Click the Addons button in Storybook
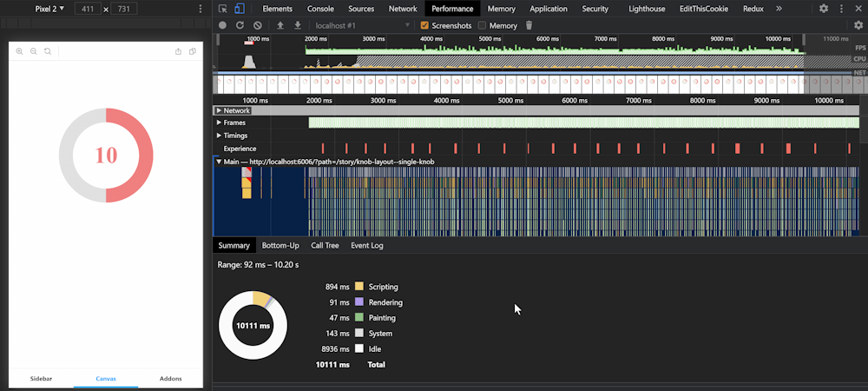The image size is (868, 391). pos(170,379)
